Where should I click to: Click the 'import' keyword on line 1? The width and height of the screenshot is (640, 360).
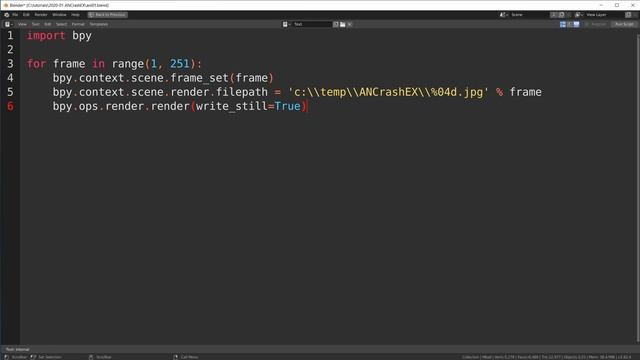tap(46, 36)
